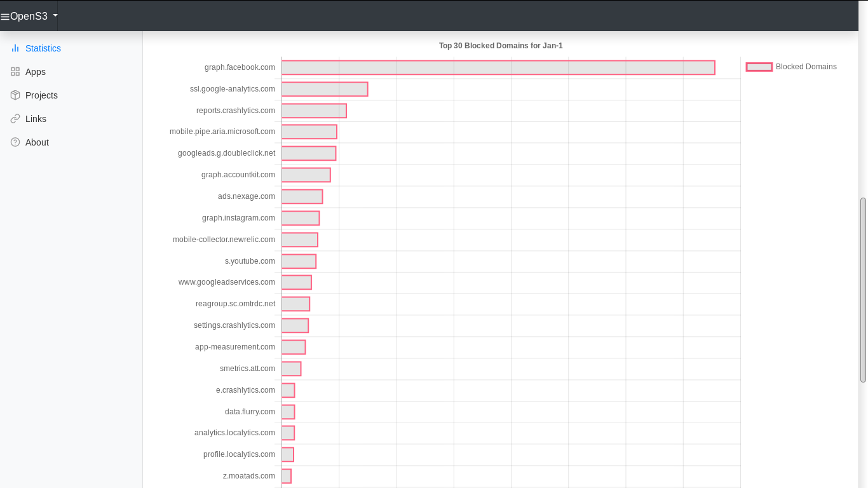Screen dimensions: 868x488
Task: Click the mobile.pipe.aria.microsoft.com bar
Action: pyautogui.click(x=309, y=132)
